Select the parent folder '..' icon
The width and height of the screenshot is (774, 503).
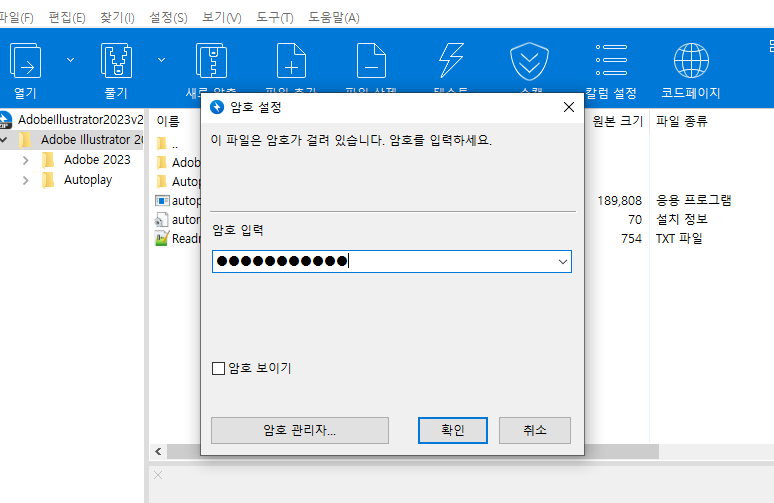[162, 144]
